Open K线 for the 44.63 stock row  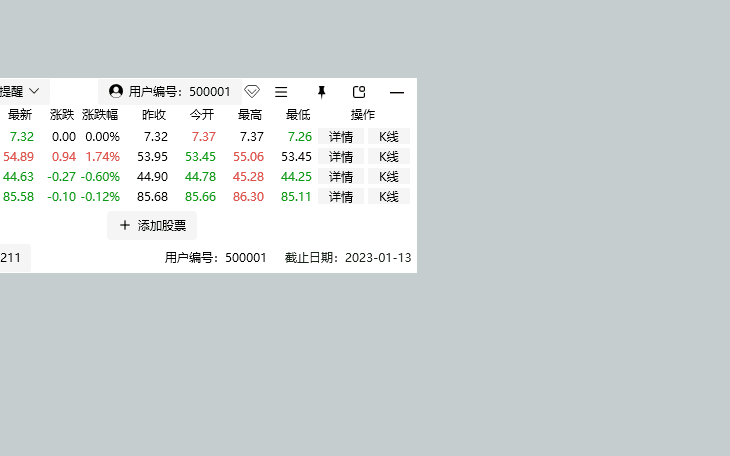tap(389, 177)
